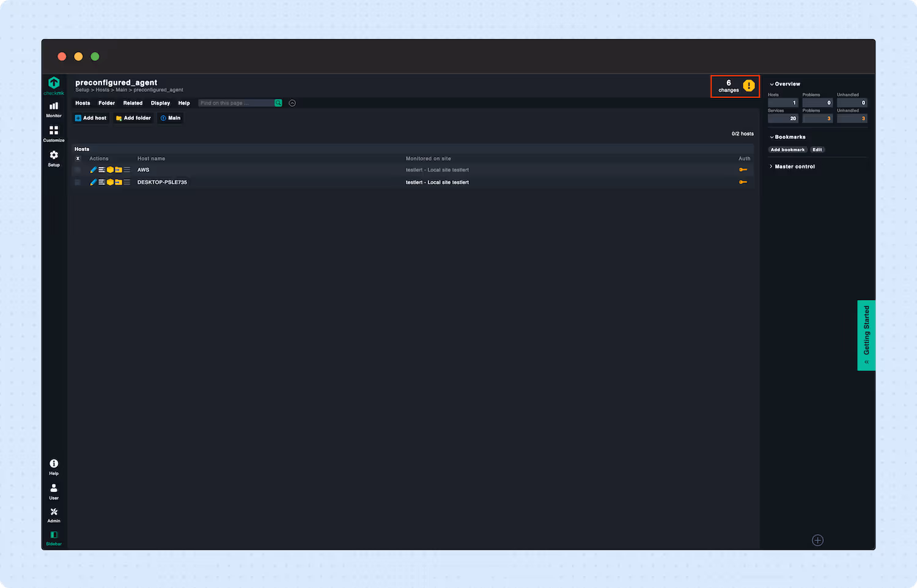917x588 pixels.
Task: Select the checkbox for the AWS host row
Action: point(78,169)
